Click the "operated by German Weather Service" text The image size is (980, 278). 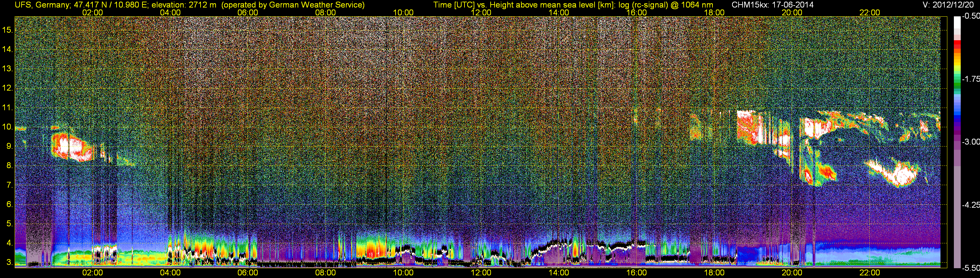293,5
